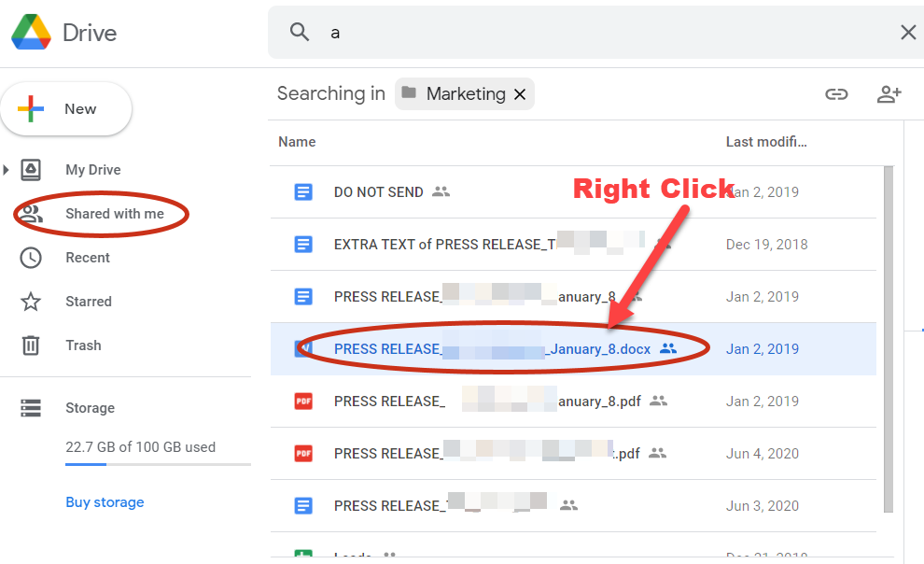Open the My Drive sidebar entry
This screenshot has height=564, width=924.
[93, 169]
